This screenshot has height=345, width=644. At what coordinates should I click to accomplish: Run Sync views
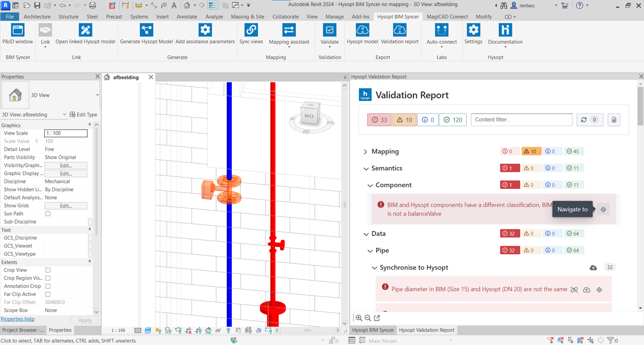pyautogui.click(x=251, y=35)
